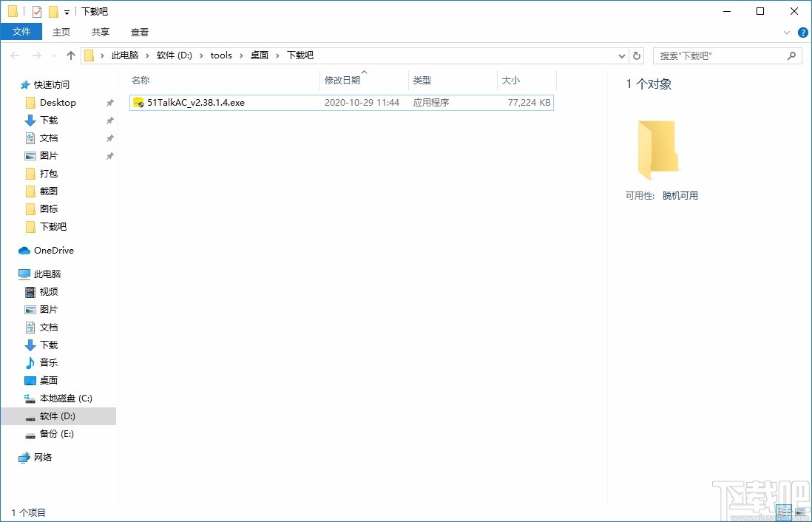
Task: Open Help with the question mark icon
Action: 802,33
